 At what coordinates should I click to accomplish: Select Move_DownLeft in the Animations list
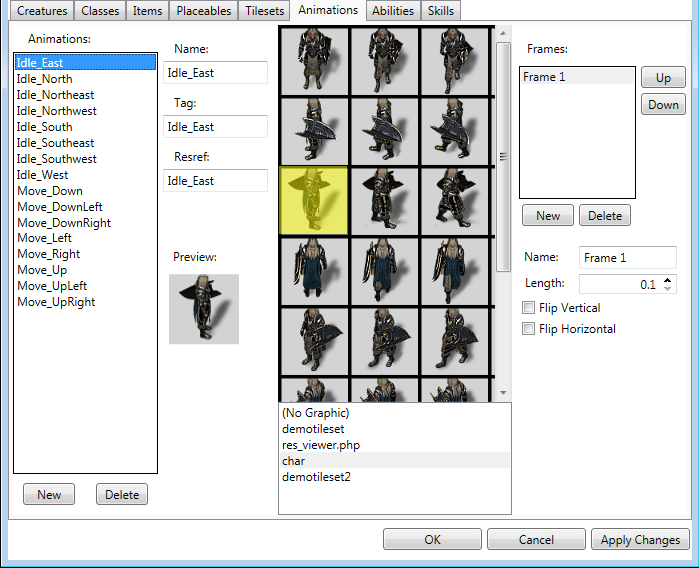[x=59, y=207]
